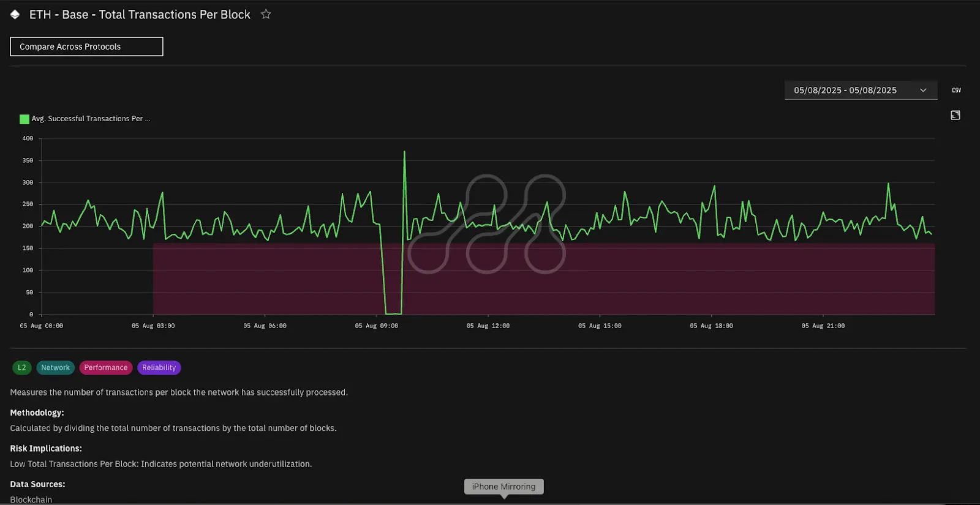The height and width of the screenshot is (505, 980).
Task: Expand the chart to fullscreen
Action: pos(955,115)
